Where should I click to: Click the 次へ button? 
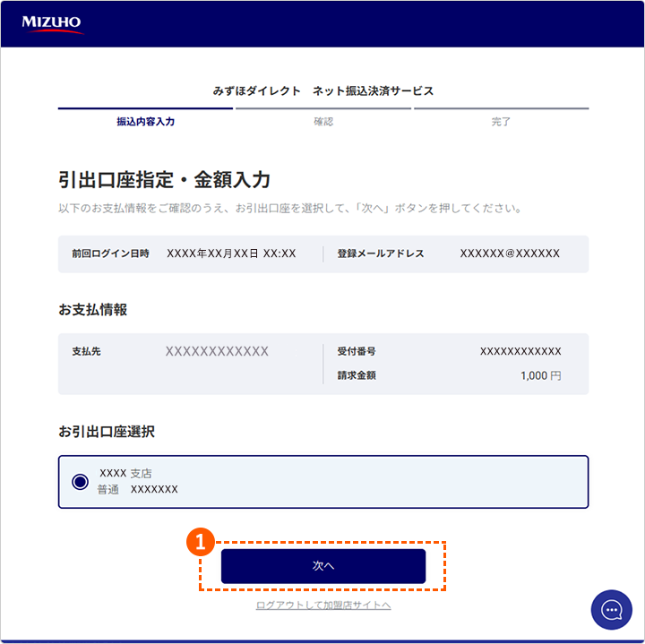[x=323, y=566]
